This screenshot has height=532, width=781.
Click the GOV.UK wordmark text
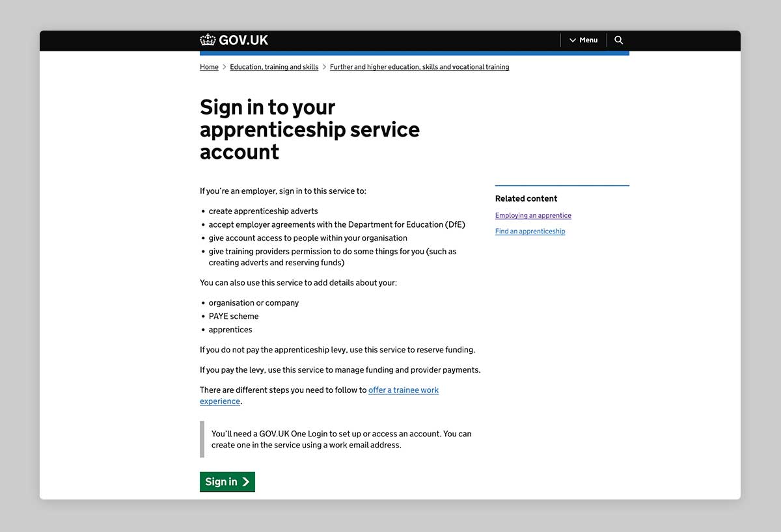click(243, 40)
